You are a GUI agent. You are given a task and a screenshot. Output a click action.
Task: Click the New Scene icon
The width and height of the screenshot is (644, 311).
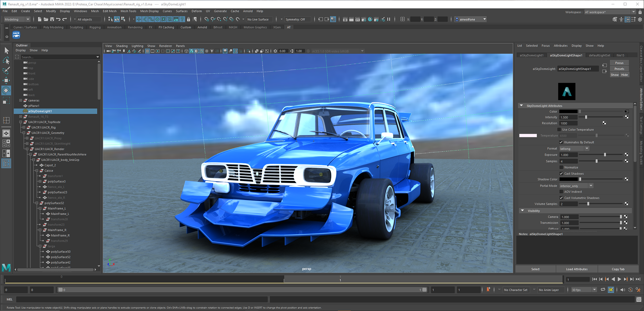(40, 19)
